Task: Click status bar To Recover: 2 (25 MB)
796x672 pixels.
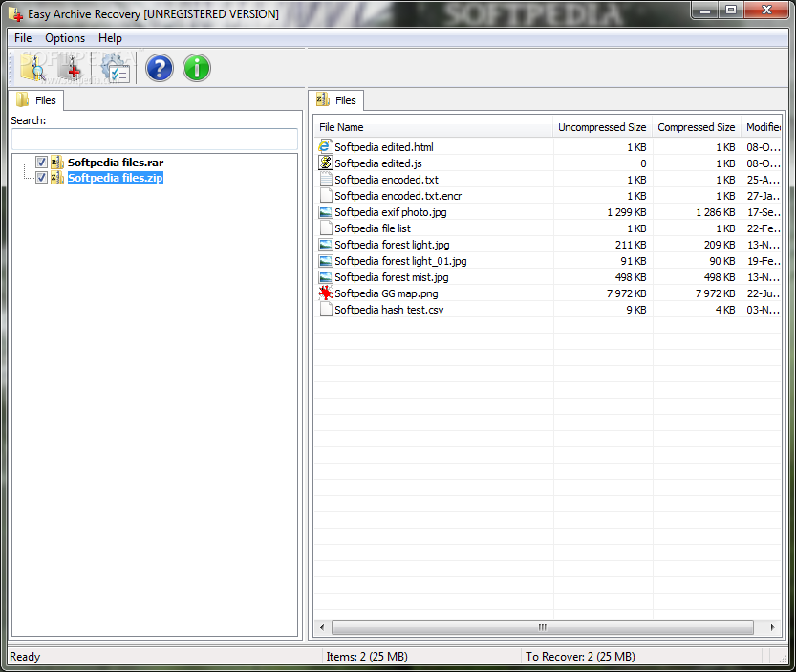Action: (x=580, y=657)
